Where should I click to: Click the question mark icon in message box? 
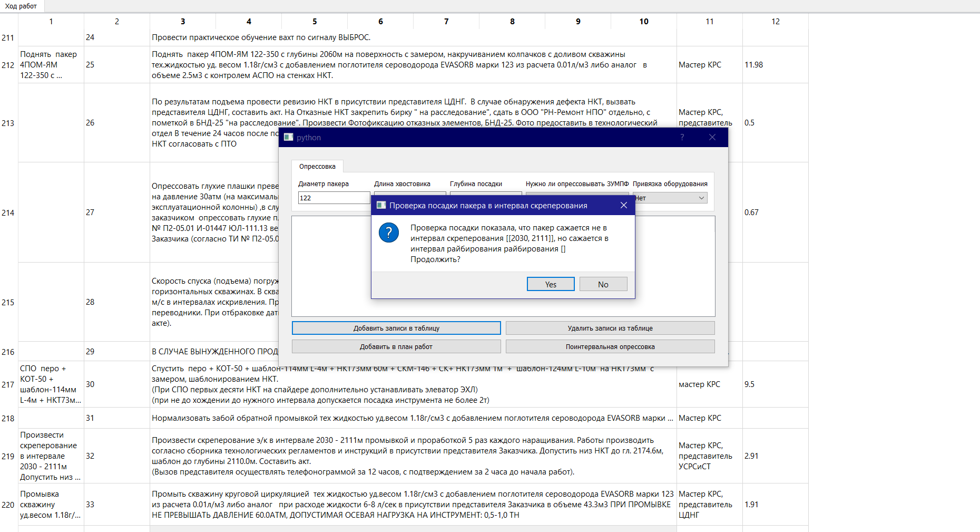coord(389,233)
